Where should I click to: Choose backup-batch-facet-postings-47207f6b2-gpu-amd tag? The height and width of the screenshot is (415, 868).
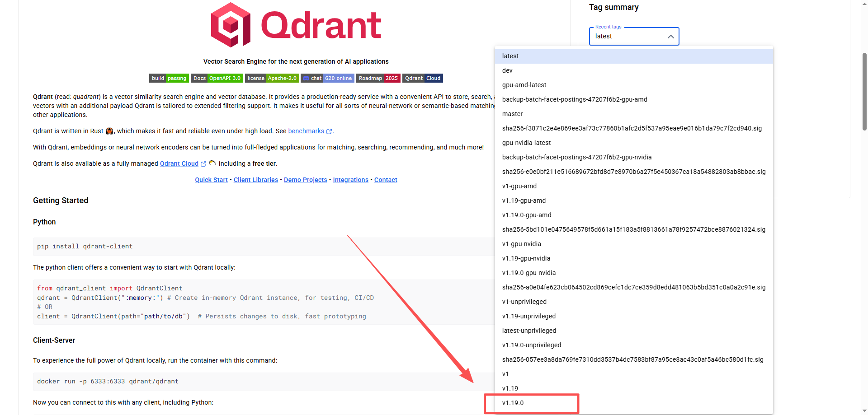pos(634,99)
